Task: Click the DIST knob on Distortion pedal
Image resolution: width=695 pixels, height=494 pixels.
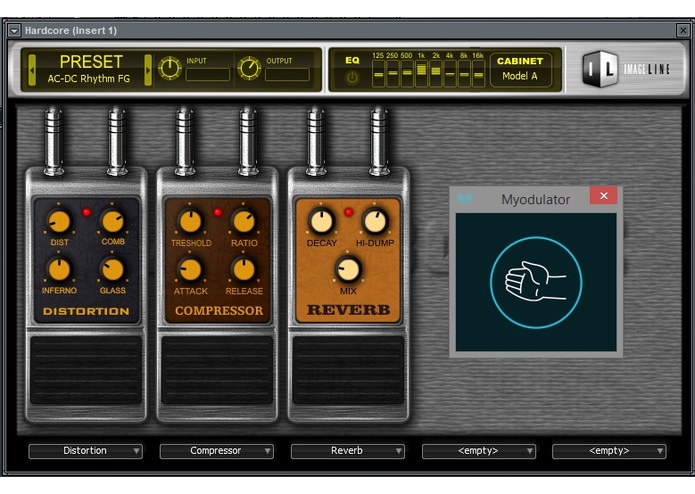Action: 59,221
